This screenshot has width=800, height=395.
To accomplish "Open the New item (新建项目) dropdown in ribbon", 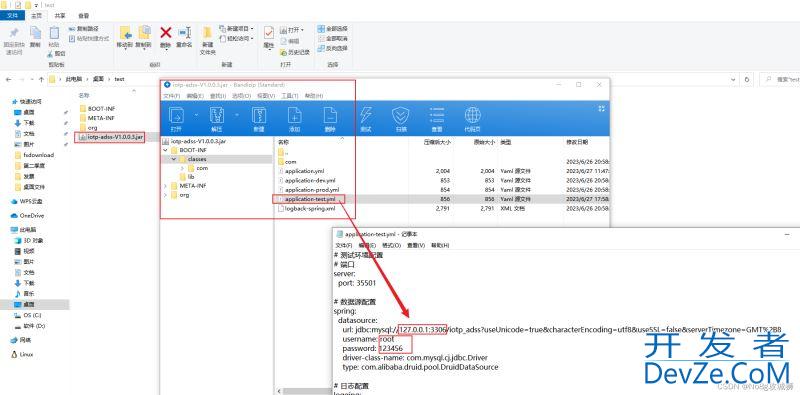I will click(x=237, y=29).
